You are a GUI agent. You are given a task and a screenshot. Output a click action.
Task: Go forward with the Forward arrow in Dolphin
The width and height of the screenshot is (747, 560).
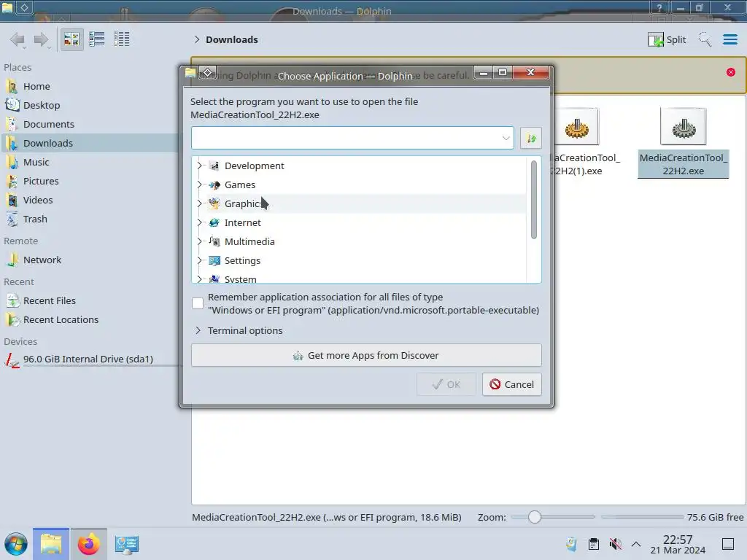coord(42,39)
